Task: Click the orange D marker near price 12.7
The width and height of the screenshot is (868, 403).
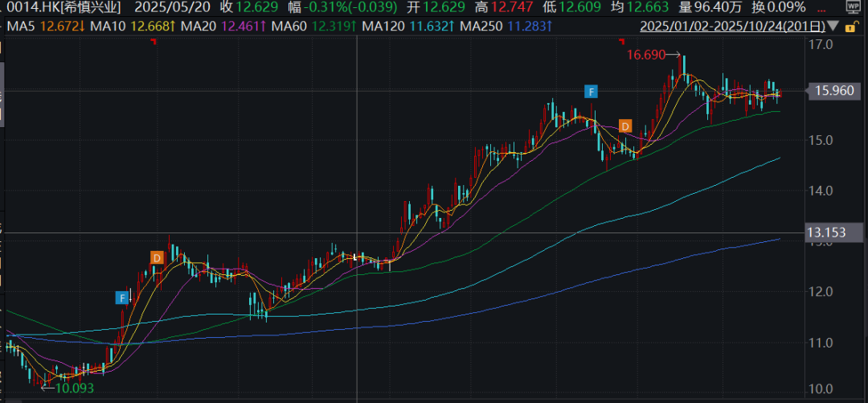Action: pyautogui.click(x=157, y=257)
